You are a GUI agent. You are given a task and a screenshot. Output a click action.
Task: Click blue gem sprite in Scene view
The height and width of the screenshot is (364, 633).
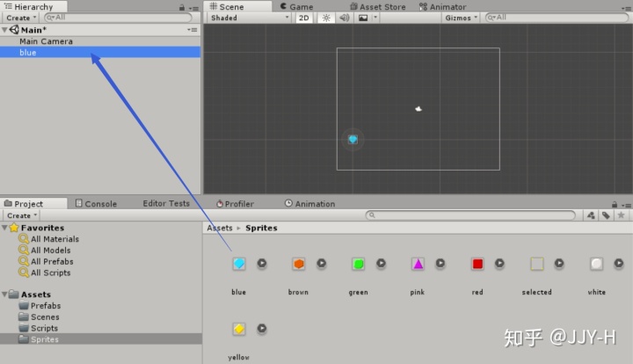(353, 140)
